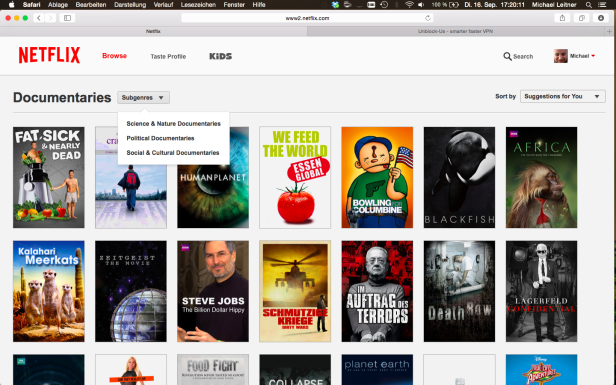Select Social & Cultural Documentaries subgenre
616x385 pixels.
click(x=172, y=152)
